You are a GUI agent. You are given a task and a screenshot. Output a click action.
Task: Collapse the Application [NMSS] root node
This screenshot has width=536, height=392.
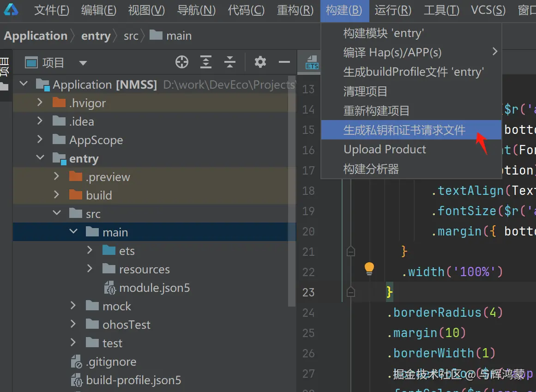pos(24,84)
